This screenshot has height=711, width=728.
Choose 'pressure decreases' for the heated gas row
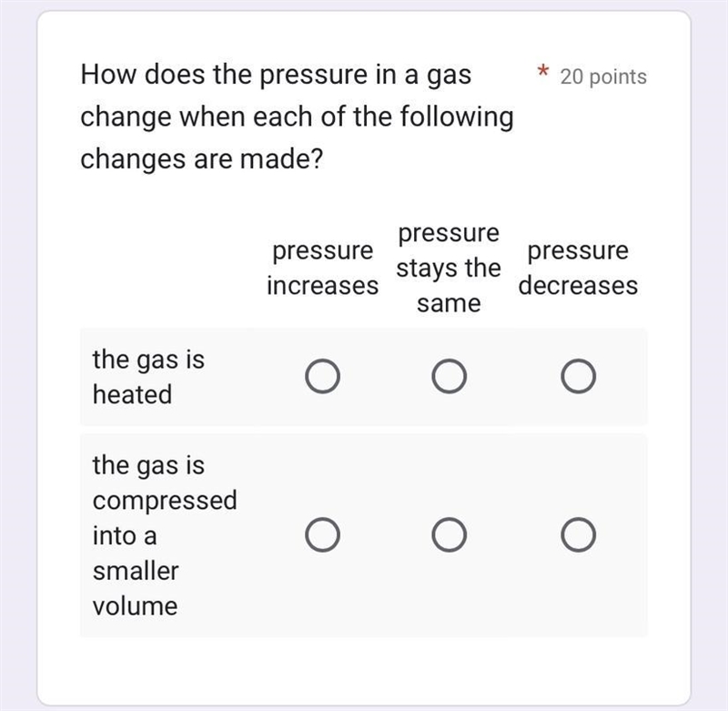[x=578, y=376]
